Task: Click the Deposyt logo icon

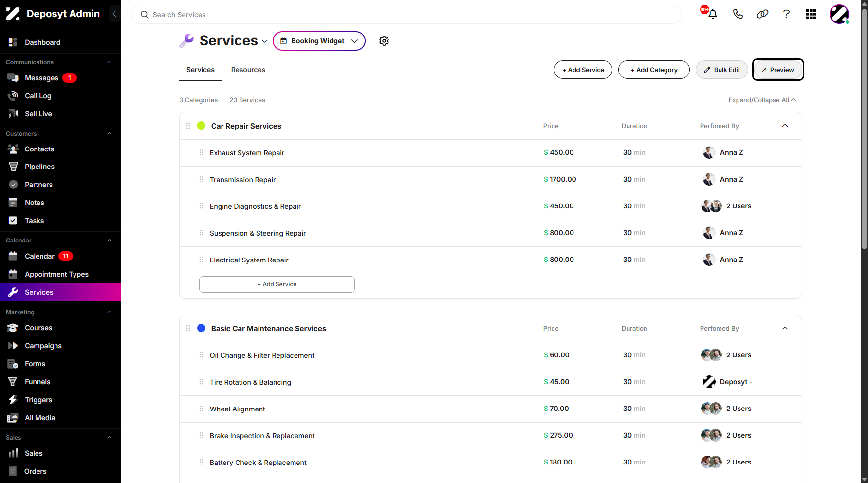Action: point(13,14)
